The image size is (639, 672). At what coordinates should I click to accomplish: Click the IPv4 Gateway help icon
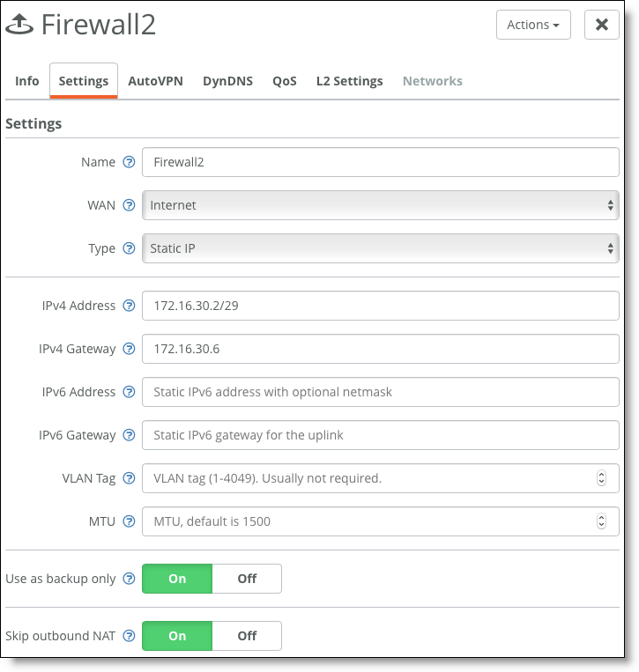point(129,349)
